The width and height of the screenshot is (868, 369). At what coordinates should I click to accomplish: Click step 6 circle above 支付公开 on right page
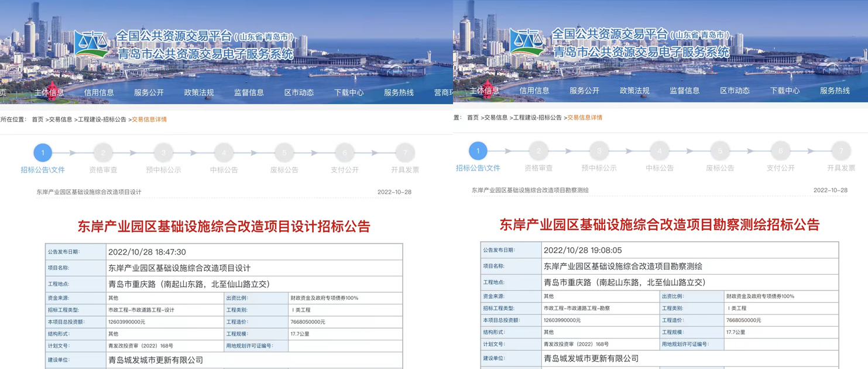[x=780, y=151]
